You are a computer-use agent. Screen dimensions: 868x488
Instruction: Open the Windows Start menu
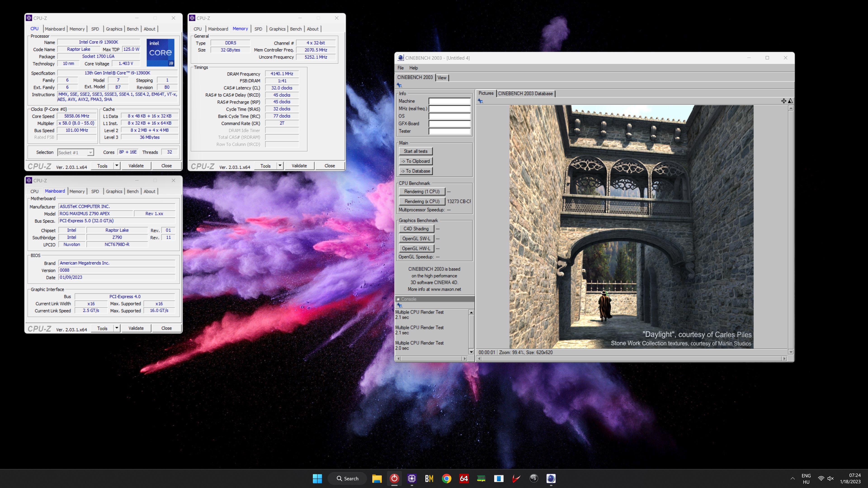click(317, 478)
